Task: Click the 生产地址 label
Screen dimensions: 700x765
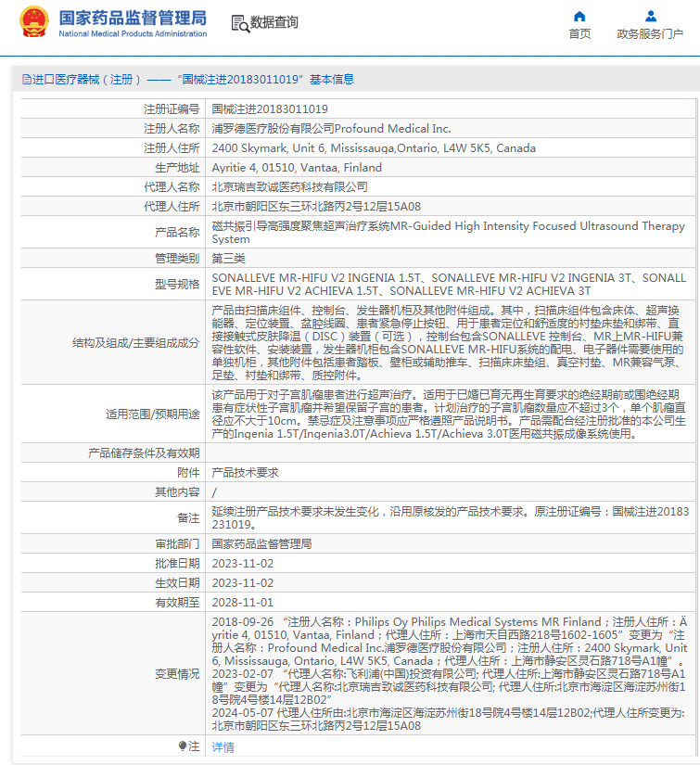Action: coord(177,167)
